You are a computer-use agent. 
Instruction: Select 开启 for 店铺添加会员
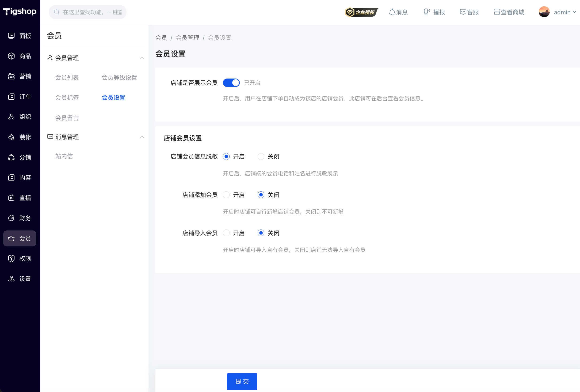(x=226, y=195)
